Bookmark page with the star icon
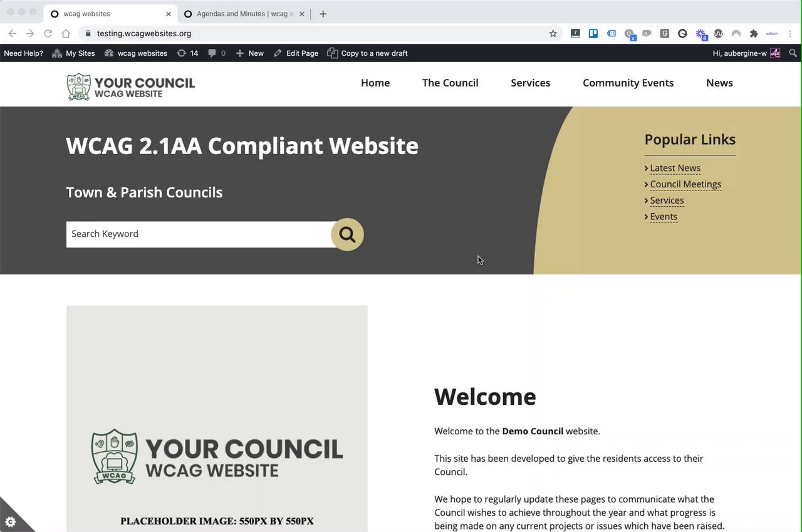The image size is (802, 532). tap(553, 34)
